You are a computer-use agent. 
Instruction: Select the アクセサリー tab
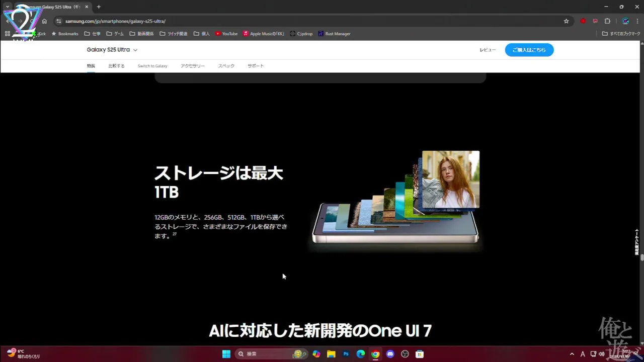193,66
